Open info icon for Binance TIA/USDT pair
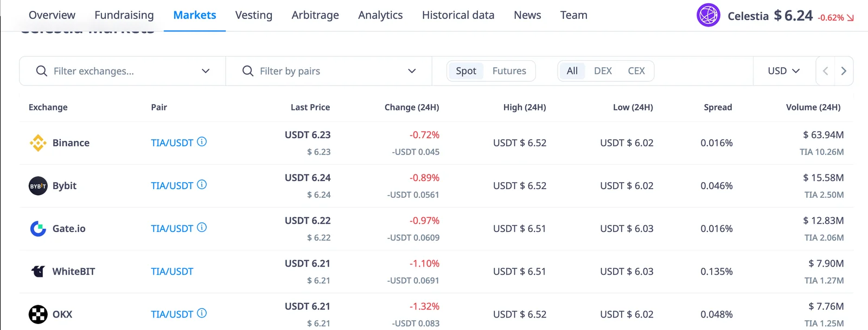 pyautogui.click(x=202, y=142)
